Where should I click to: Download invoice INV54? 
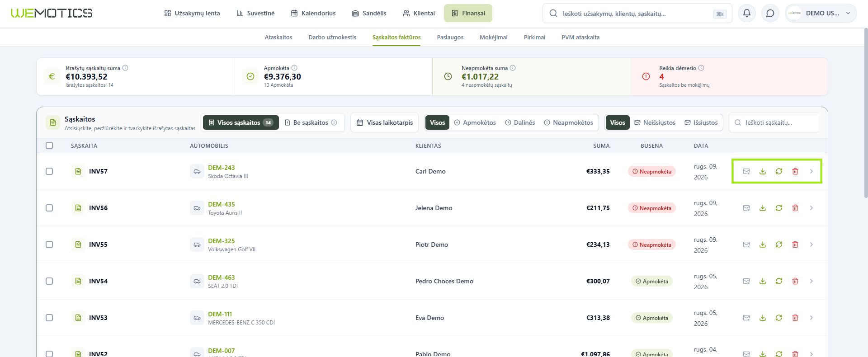point(763,281)
